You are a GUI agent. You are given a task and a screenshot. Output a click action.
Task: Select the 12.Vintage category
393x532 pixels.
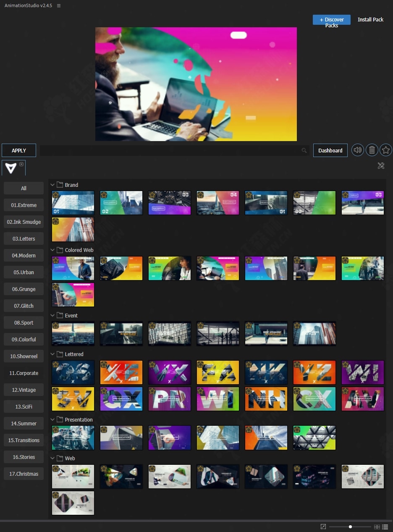coord(24,390)
